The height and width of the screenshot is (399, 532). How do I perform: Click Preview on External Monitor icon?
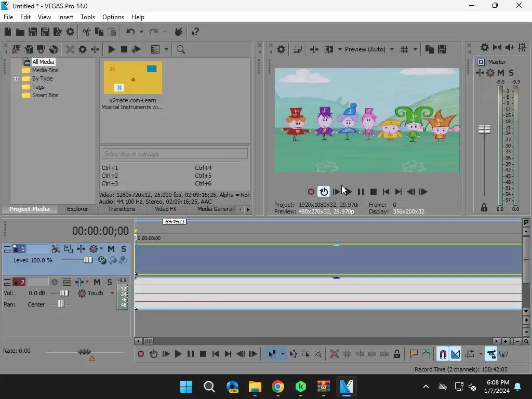298,49
